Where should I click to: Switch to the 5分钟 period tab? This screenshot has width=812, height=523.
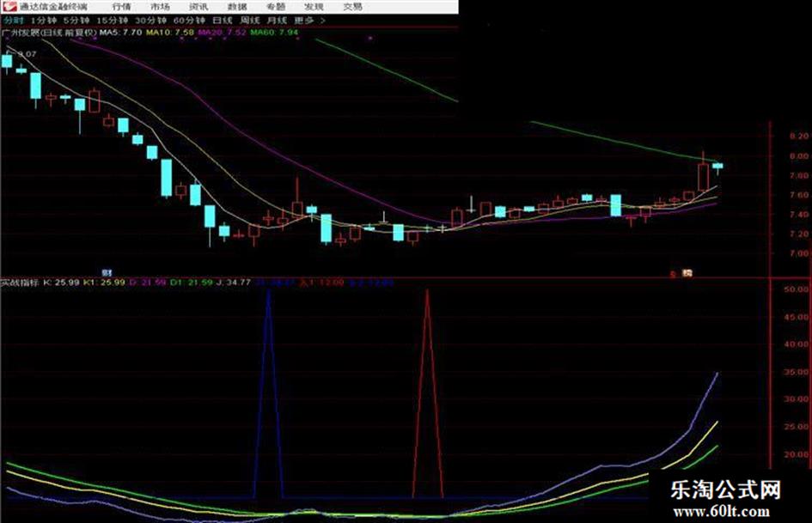click(76, 21)
